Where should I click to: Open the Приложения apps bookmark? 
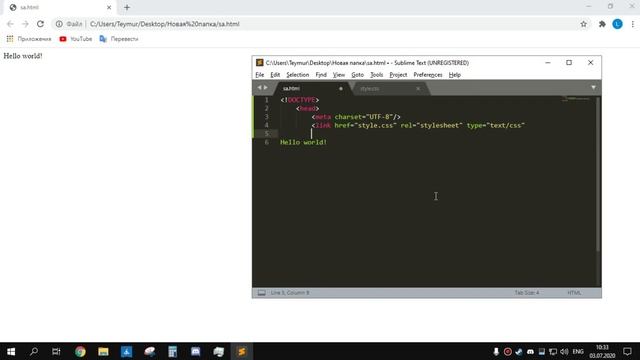29,39
